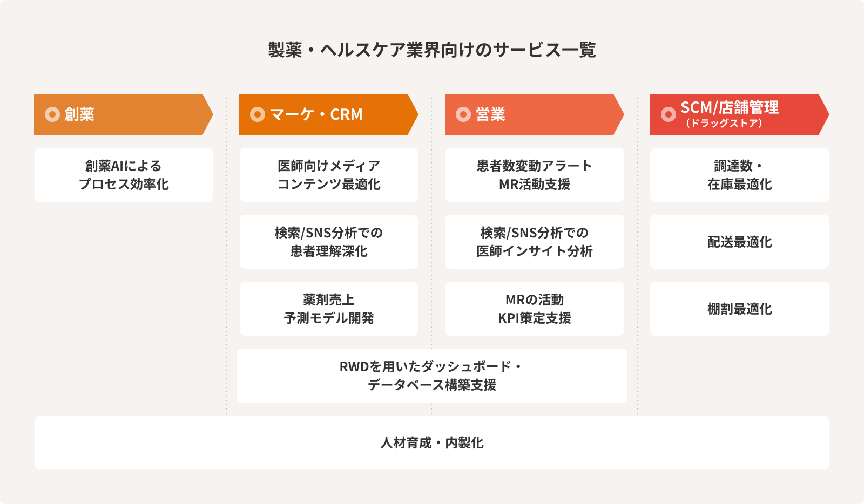Open 検索/SNS分析での患者理解深化 card
This screenshot has height=504, width=864.
tap(329, 242)
